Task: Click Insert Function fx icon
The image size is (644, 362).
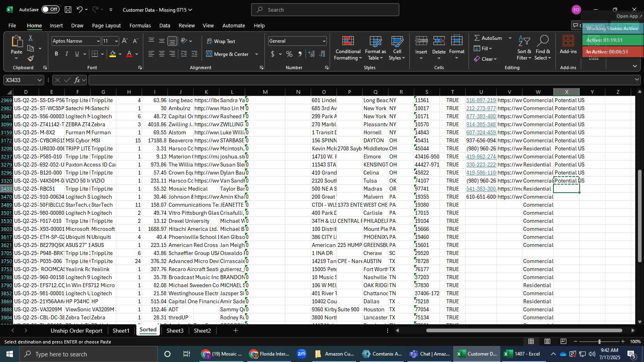Action: click(77, 80)
